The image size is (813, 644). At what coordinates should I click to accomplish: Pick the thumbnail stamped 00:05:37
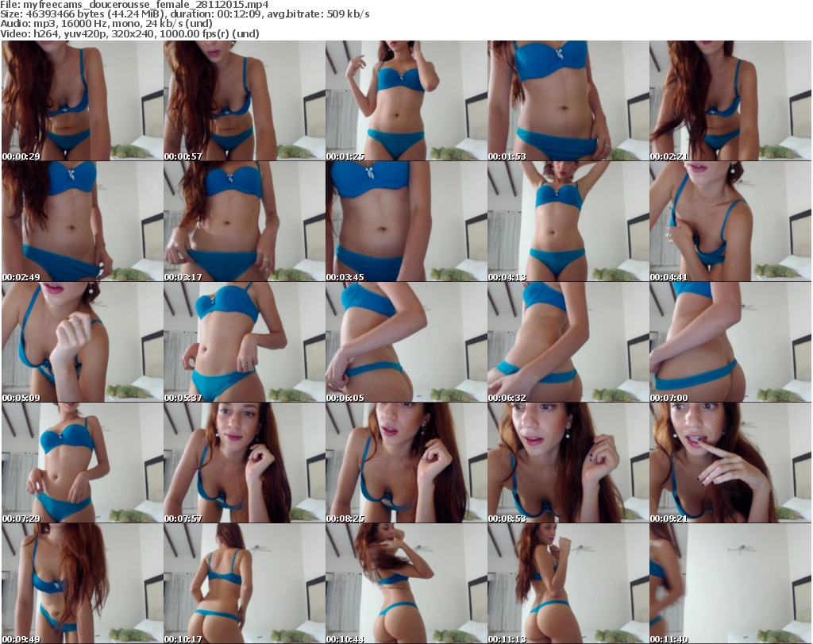pyautogui.click(x=245, y=342)
